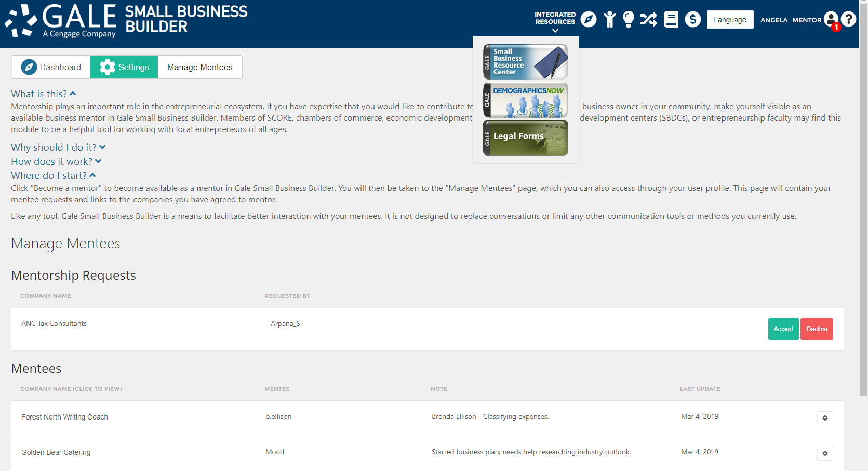Click the shuffle arrows icon in header
Image resolution: width=868 pixels, height=471 pixels.
(x=649, y=20)
